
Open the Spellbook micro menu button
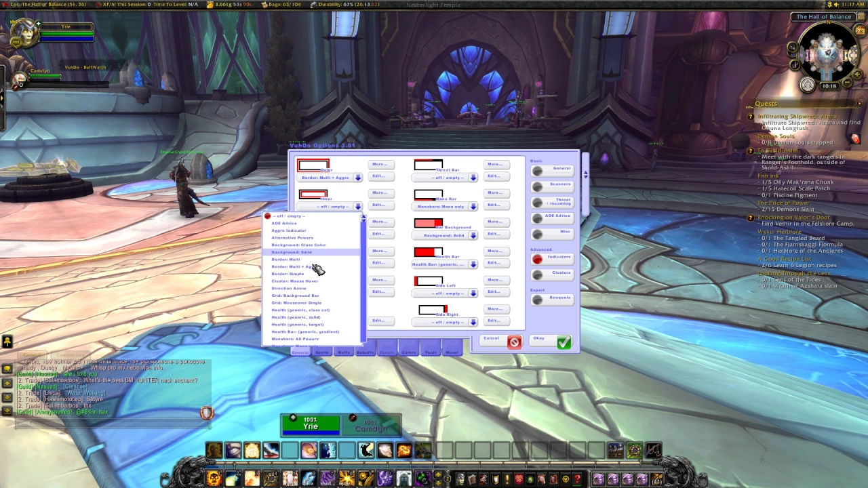(x=472, y=479)
